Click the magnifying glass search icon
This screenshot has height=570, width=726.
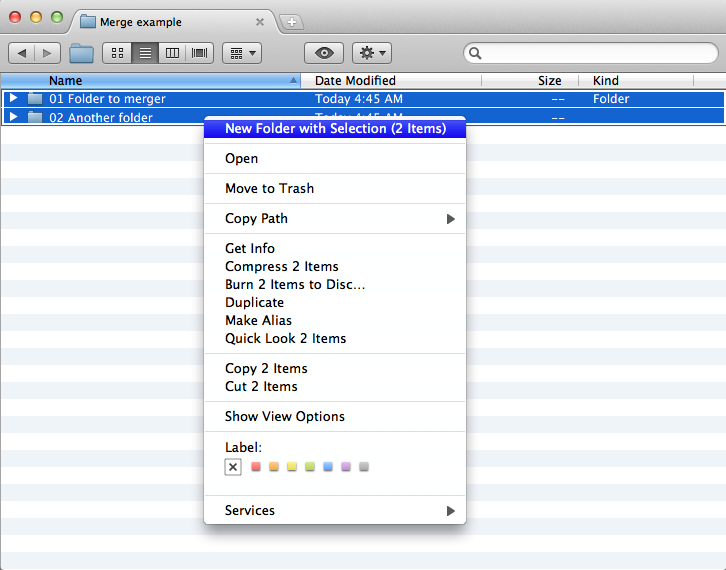click(x=475, y=53)
